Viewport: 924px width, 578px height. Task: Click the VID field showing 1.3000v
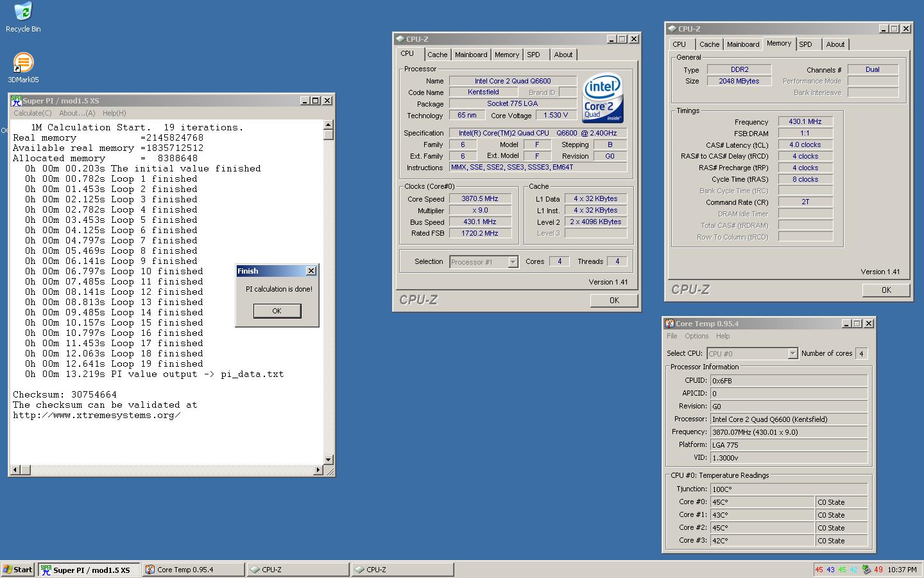[789, 457]
